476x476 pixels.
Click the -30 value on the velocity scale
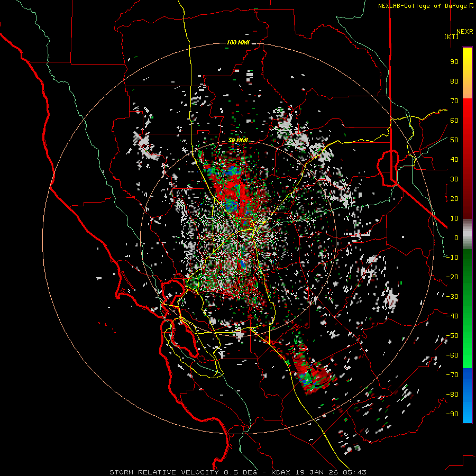(x=452, y=297)
